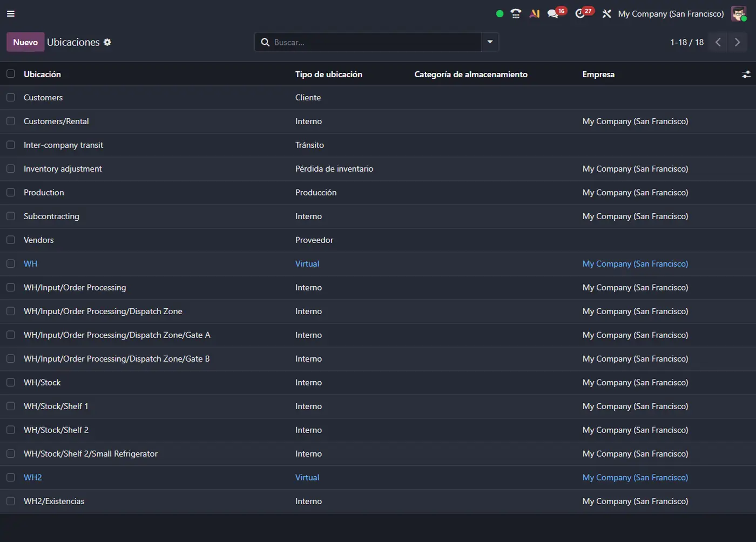Open conversations with 16 unread messages
This screenshot has height=542, width=756.
pos(553,14)
